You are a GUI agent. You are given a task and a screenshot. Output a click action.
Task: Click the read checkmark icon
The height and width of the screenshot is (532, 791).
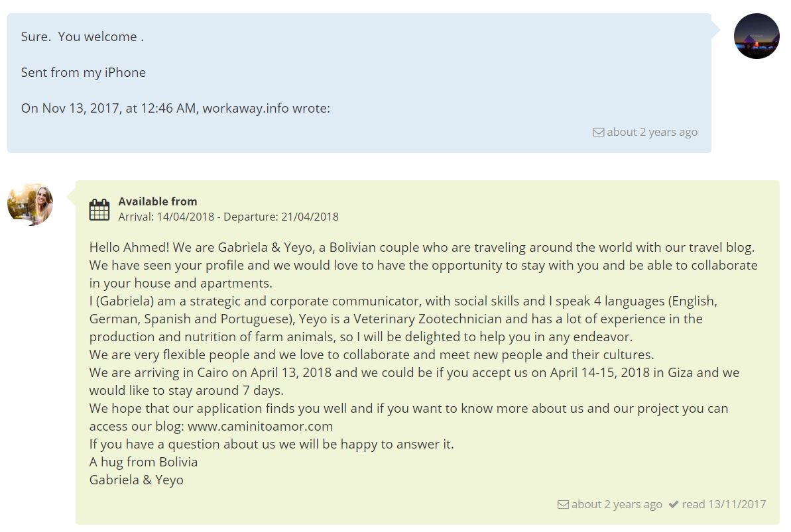click(673, 504)
